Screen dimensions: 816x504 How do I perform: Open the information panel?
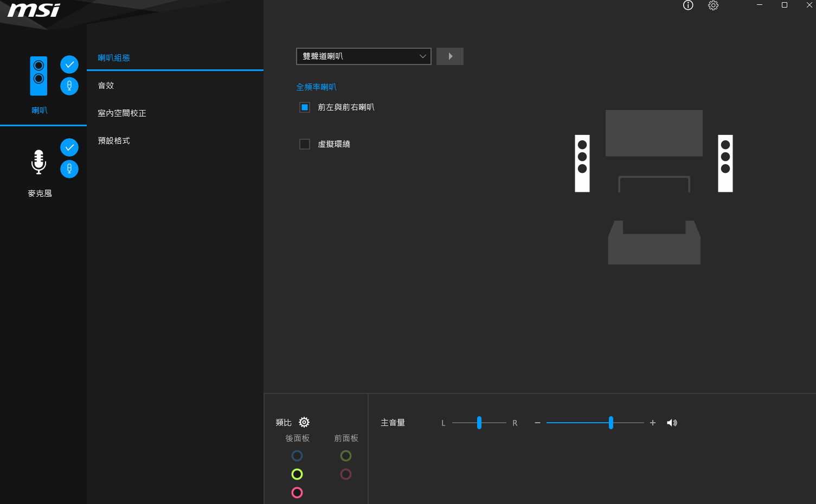[688, 6]
